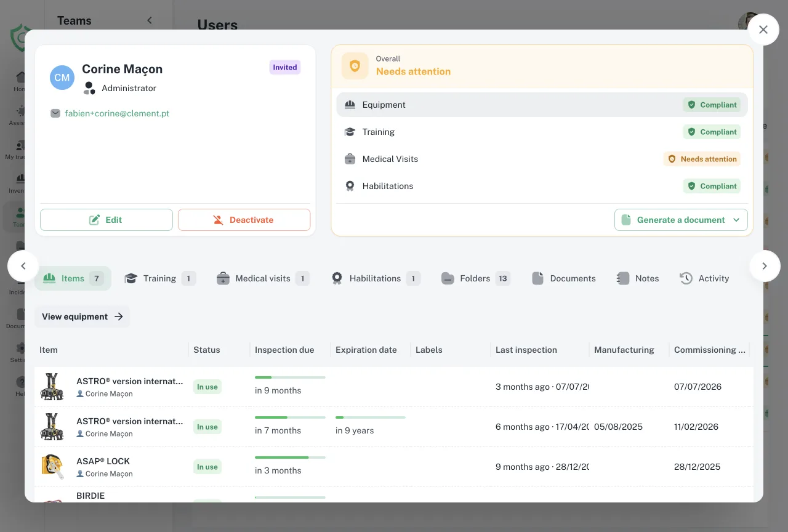The width and height of the screenshot is (788, 532).
Task: Click the first ASTRO harness thumbnail
Action: [52, 387]
